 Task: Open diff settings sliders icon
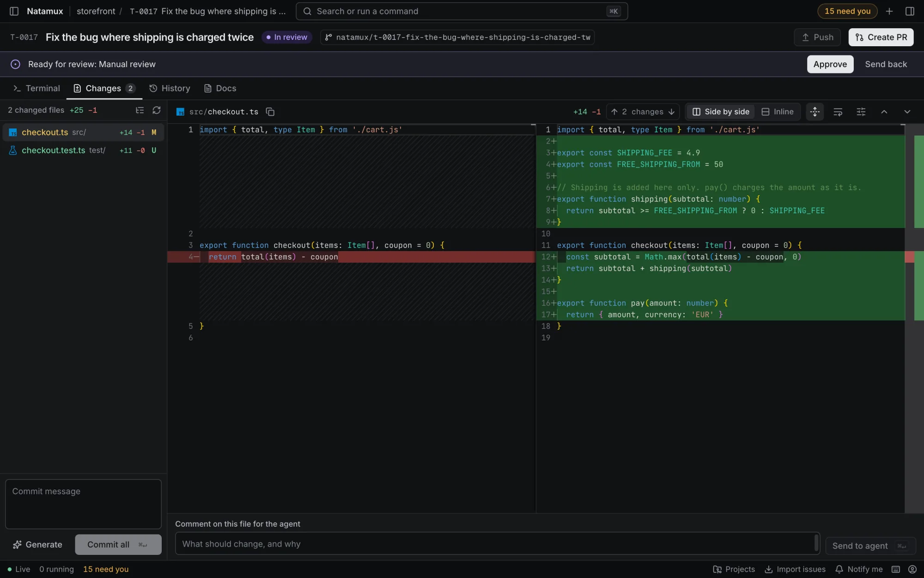tap(861, 112)
